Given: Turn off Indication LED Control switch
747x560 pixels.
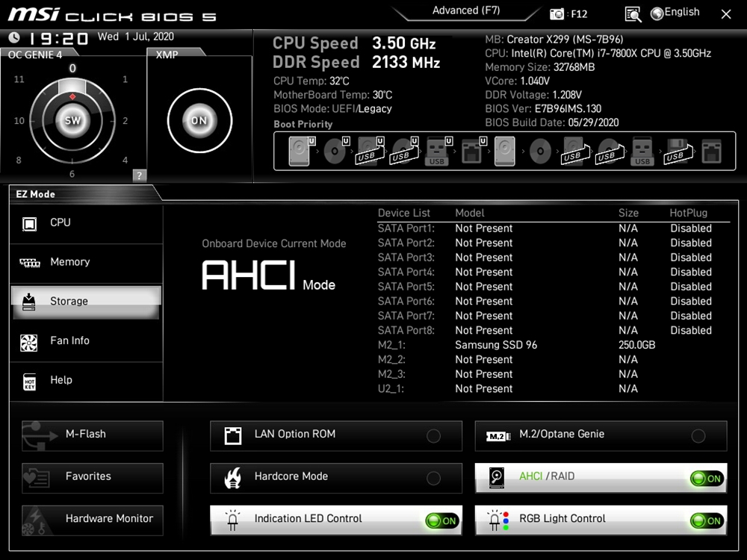Looking at the screenshot, I should pyautogui.click(x=442, y=521).
